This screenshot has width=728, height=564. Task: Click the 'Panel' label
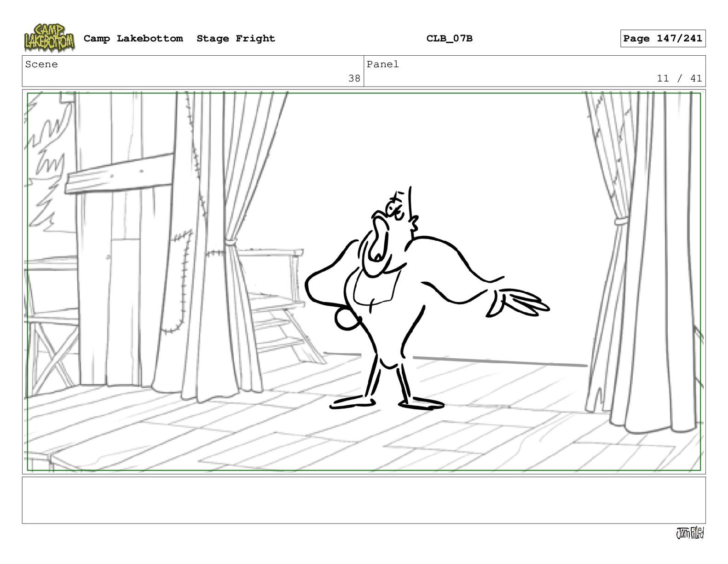tap(383, 64)
